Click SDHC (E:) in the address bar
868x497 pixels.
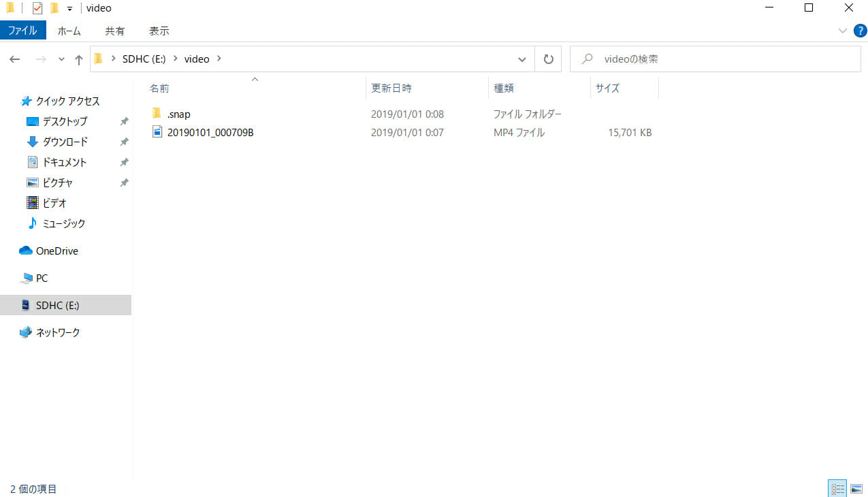point(144,59)
